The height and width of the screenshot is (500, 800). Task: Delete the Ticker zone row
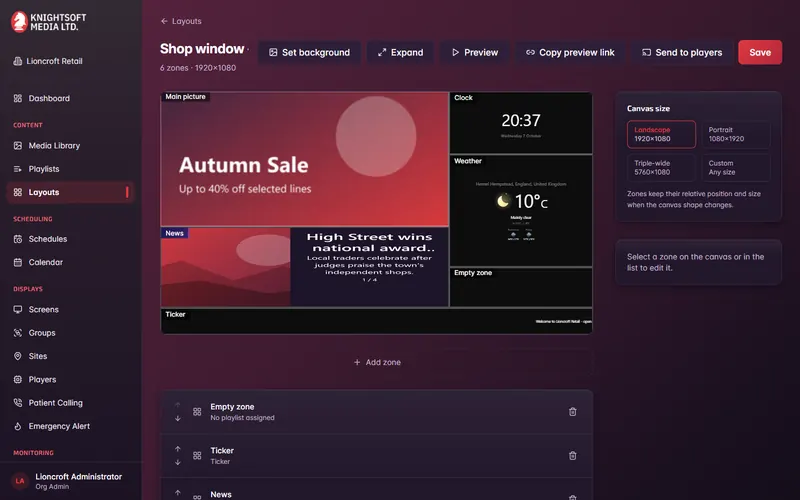point(572,456)
